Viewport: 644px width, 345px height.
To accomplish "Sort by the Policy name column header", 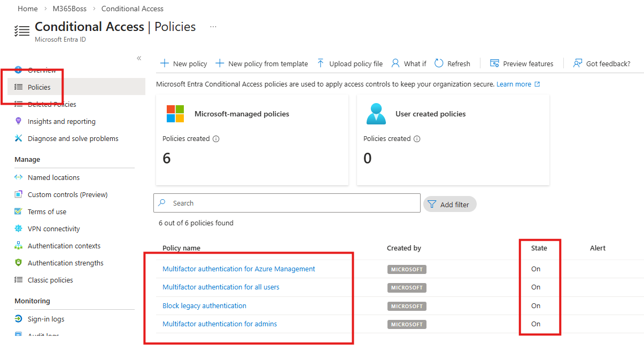I will coord(182,248).
